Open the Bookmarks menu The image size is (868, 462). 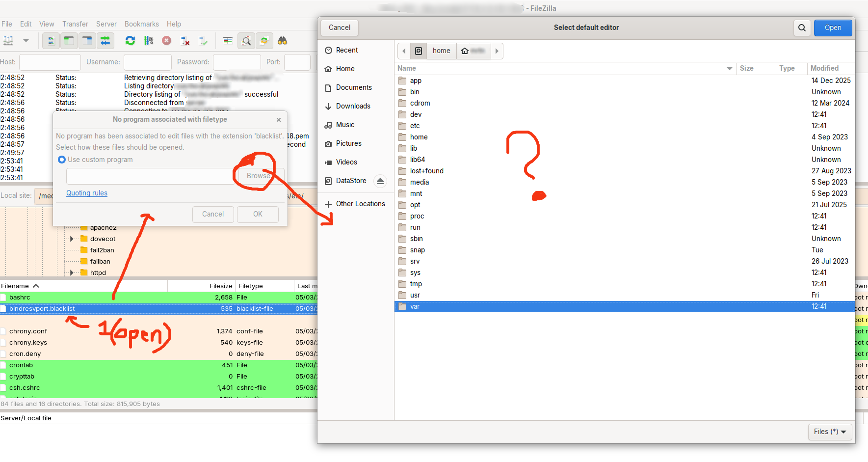tap(141, 24)
